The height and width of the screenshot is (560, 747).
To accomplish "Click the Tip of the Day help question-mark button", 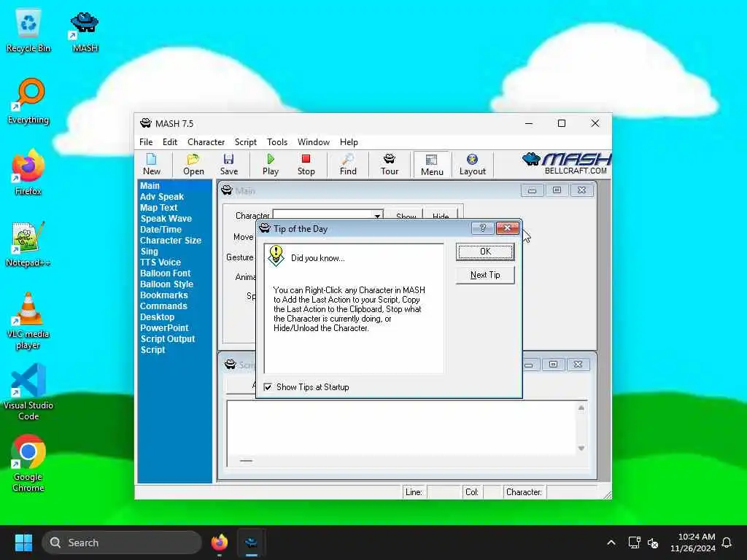I will click(482, 228).
